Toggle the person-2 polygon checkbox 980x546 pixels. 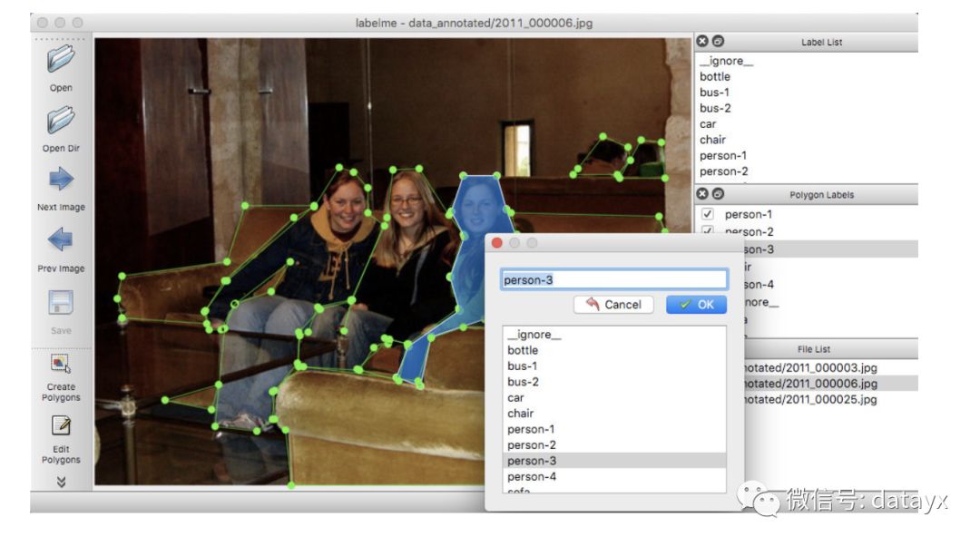708,229
